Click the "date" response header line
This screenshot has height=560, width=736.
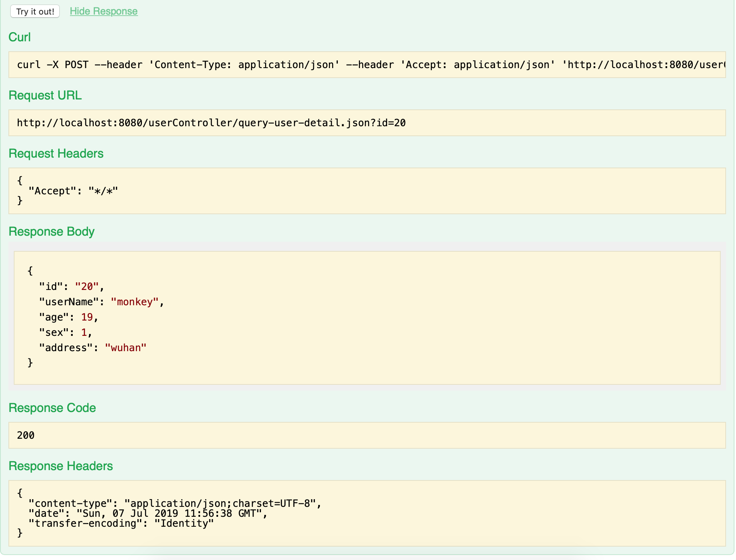click(x=148, y=513)
